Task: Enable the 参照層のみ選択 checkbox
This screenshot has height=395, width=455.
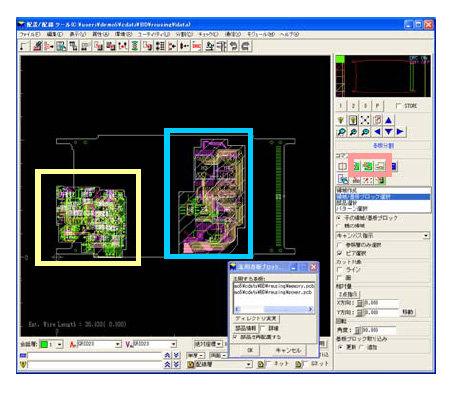Action: pyautogui.click(x=340, y=245)
